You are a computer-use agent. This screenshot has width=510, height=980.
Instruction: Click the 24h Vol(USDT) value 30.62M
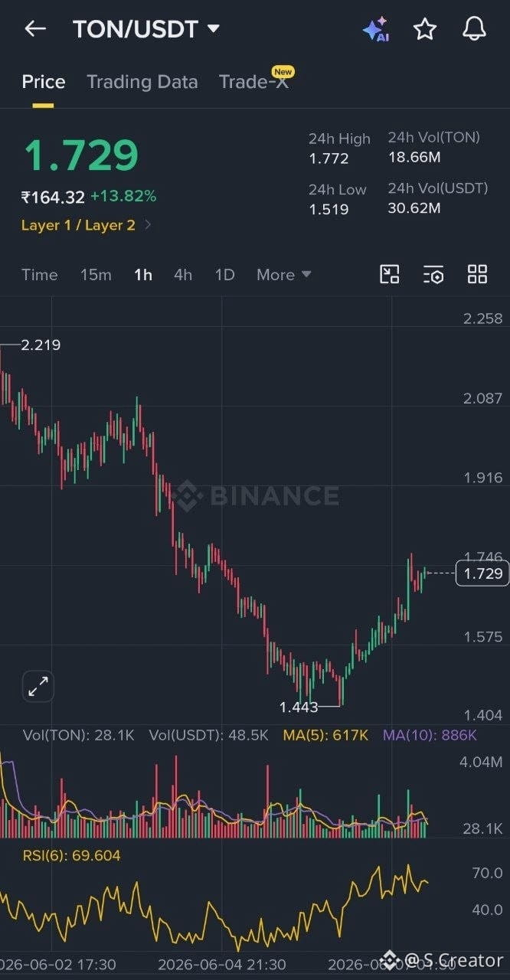point(414,207)
